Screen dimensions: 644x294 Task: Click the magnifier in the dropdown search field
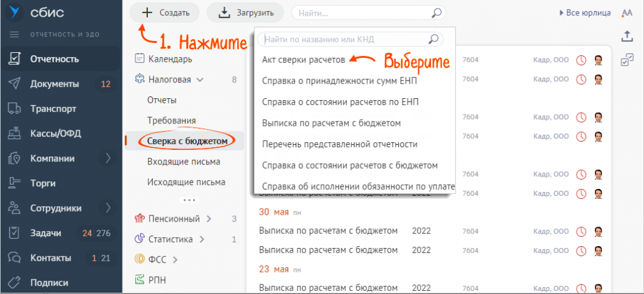pyautogui.click(x=433, y=39)
